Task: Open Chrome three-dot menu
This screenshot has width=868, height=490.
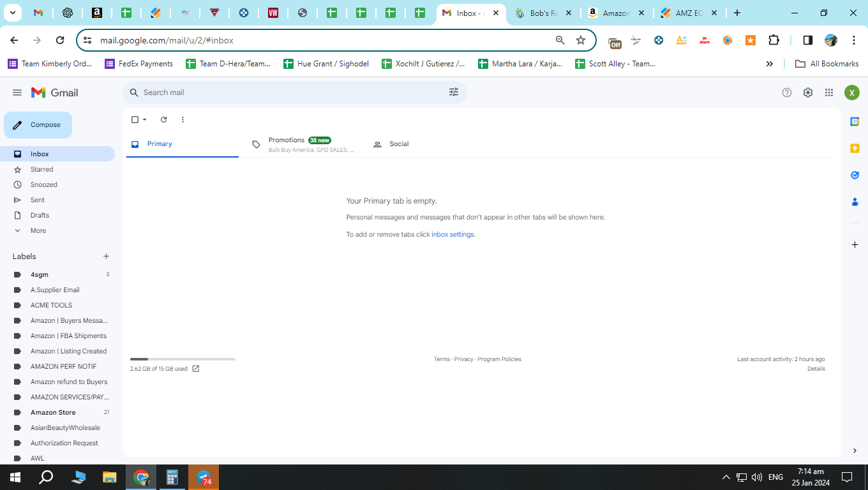Action: coord(854,40)
